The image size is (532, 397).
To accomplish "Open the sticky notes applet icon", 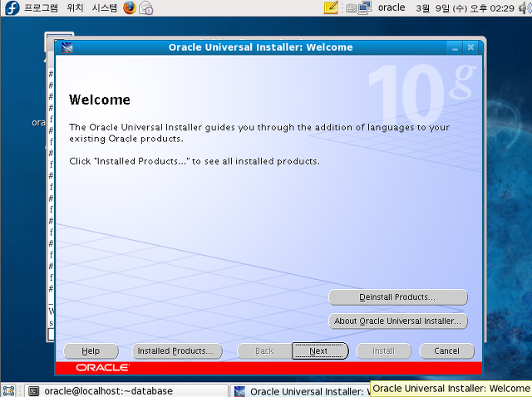I will coord(331,7).
